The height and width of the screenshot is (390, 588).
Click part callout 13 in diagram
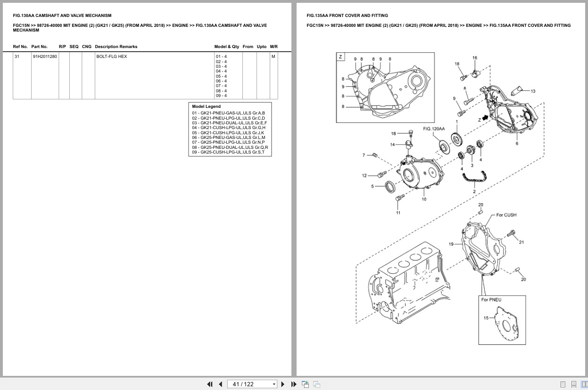point(533,91)
